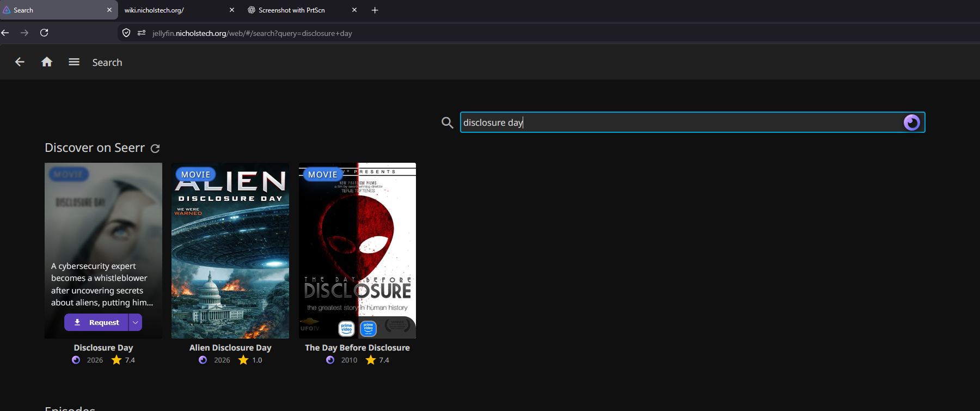The image size is (980, 411).
Task: Click the Seerr icon under Disclosure Day
Action: click(76, 360)
